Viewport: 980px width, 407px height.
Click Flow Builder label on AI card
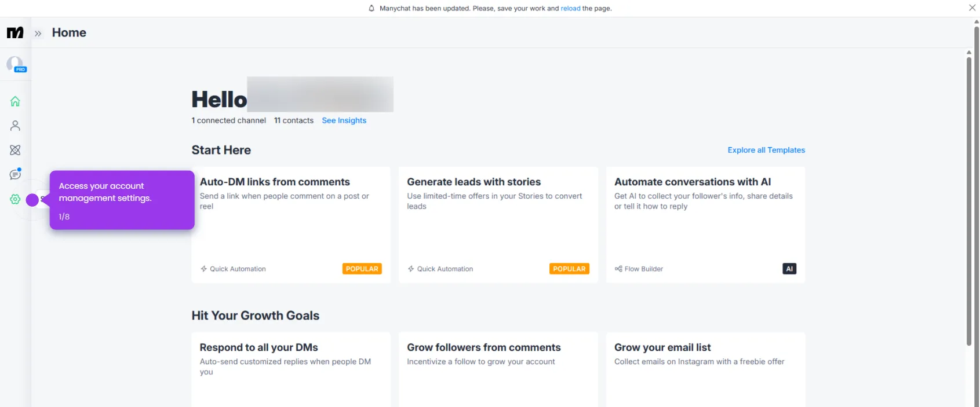(639, 269)
